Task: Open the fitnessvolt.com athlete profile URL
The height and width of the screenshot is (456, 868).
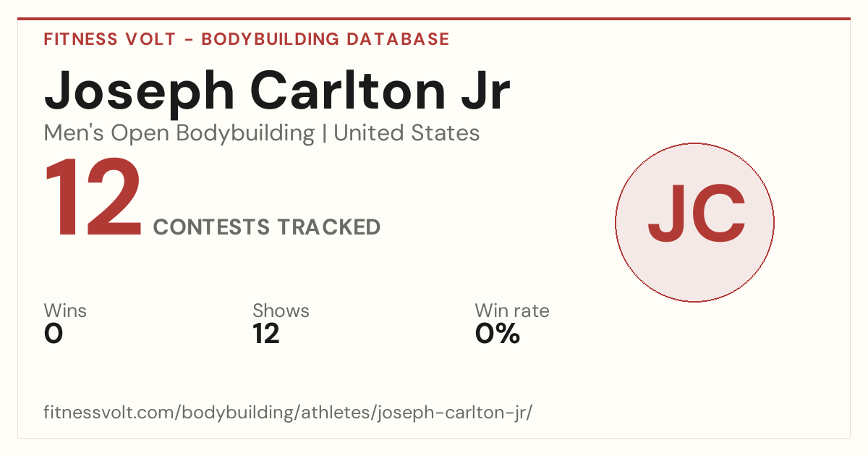Action: click(289, 413)
